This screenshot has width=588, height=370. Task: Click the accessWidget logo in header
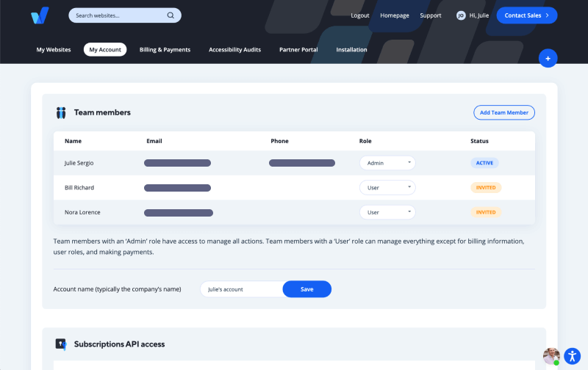[x=40, y=15]
